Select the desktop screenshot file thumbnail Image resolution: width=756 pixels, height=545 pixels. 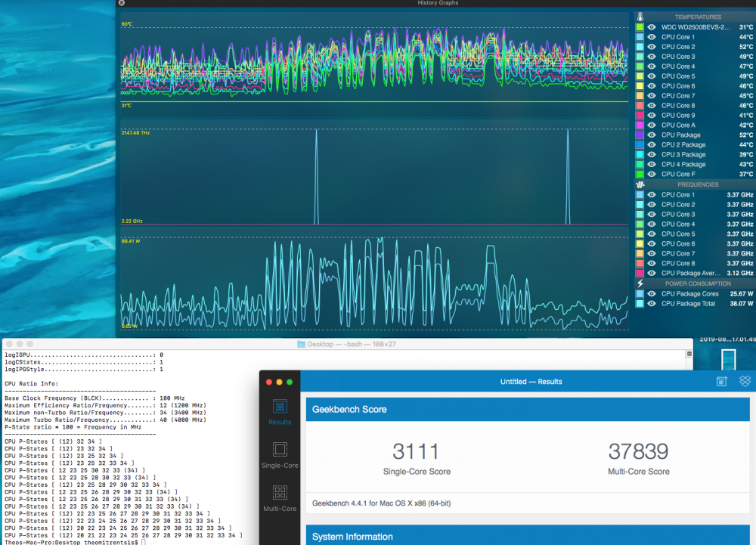tap(728, 360)
